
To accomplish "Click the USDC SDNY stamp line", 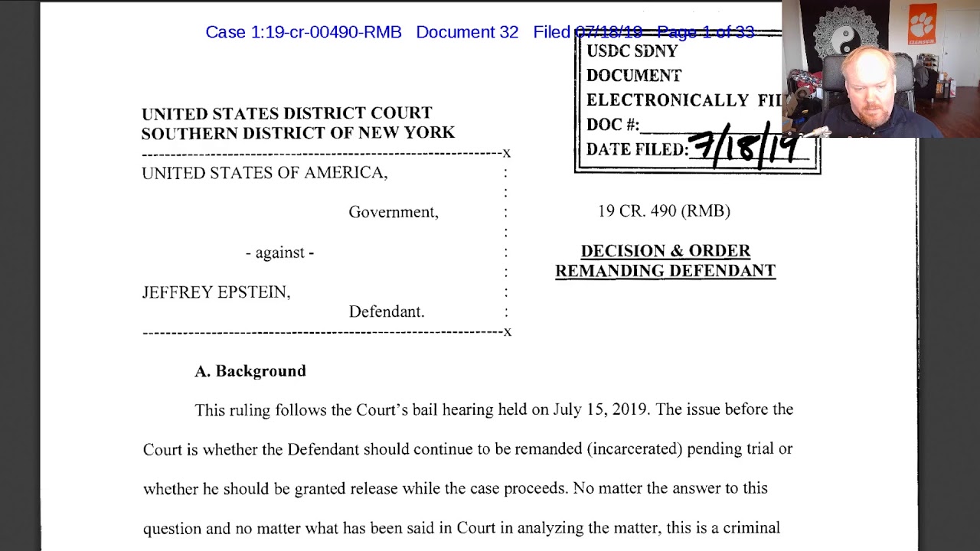I will click(632, 51).
